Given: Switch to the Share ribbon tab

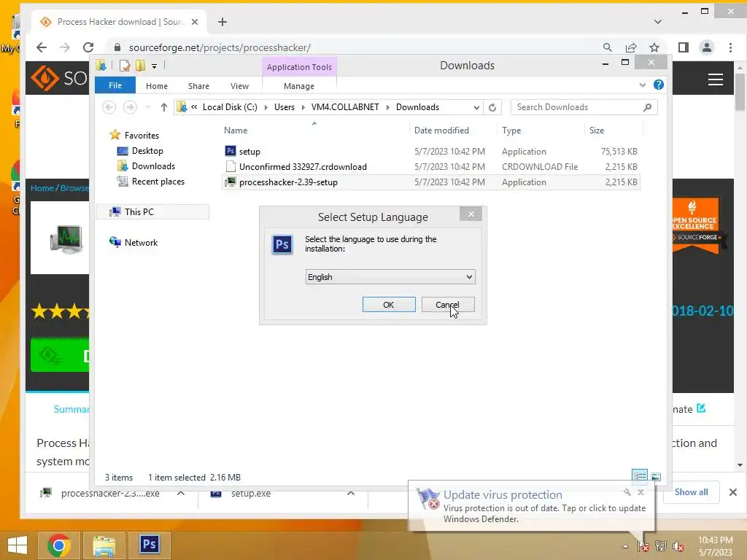Looking at the screenshot, I should point(198,86).
